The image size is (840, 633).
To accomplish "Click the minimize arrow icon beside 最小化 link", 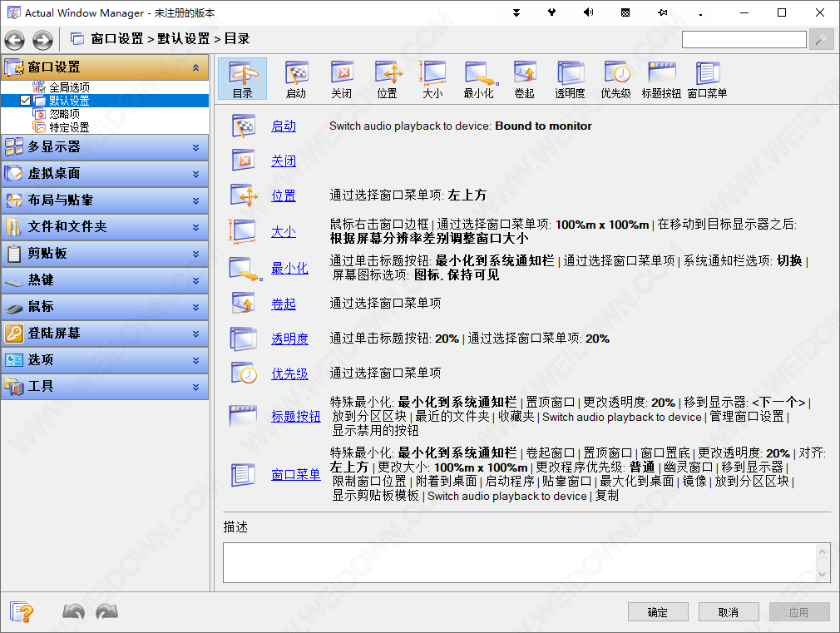I will tap(245, 268).
